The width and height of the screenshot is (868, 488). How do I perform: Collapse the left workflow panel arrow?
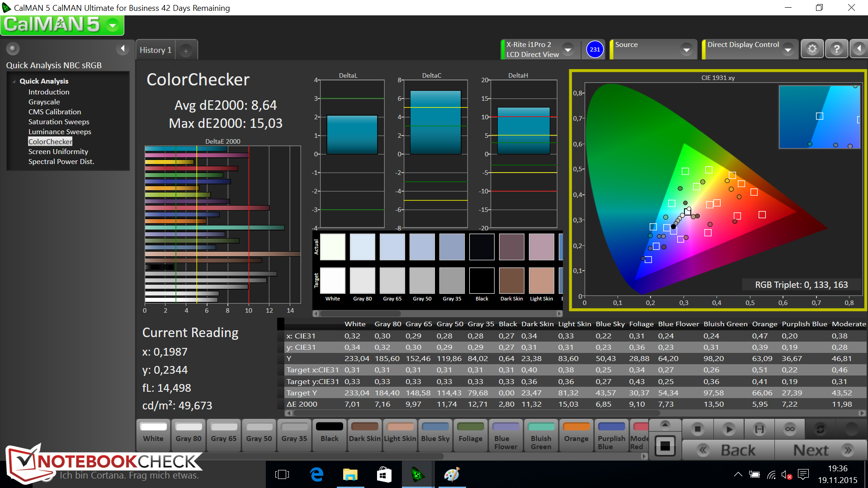[x=123, y=48]
